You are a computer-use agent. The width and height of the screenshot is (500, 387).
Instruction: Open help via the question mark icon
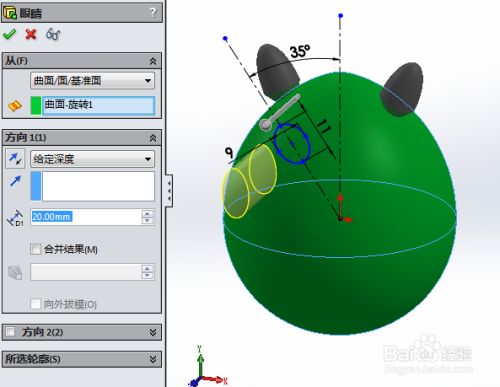click(153, 12)
